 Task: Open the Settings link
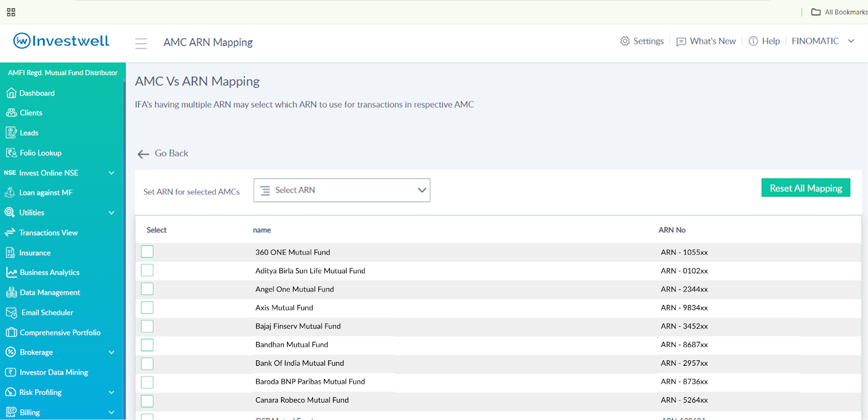[648, 41]
